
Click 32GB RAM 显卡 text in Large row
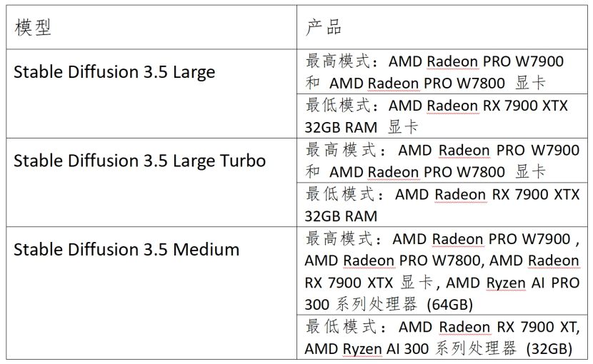pos(362,127)
